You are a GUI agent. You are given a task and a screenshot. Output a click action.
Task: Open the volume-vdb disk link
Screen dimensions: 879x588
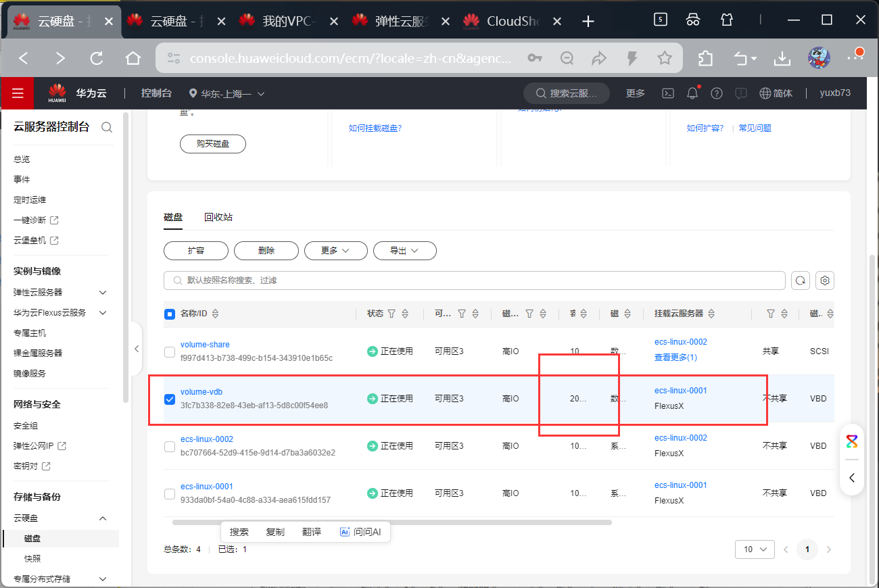click(201, 392)
